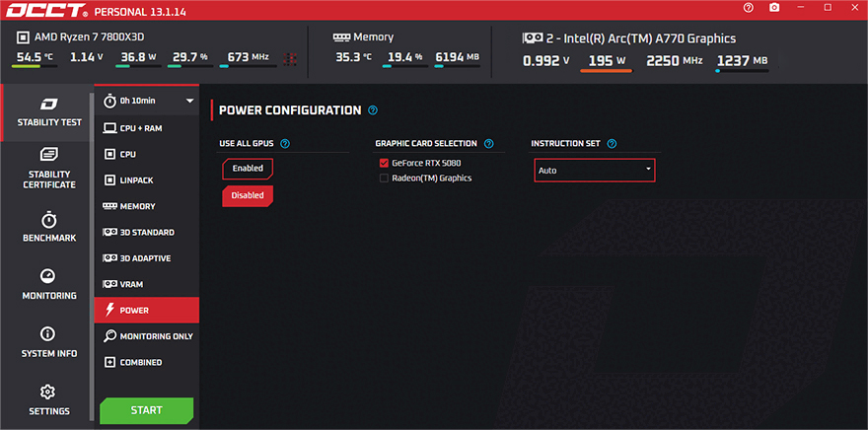Click the GPU memory 1237 MB reading
The height and width of the screenshot is (430, 868).
click(x=744, y=61)
